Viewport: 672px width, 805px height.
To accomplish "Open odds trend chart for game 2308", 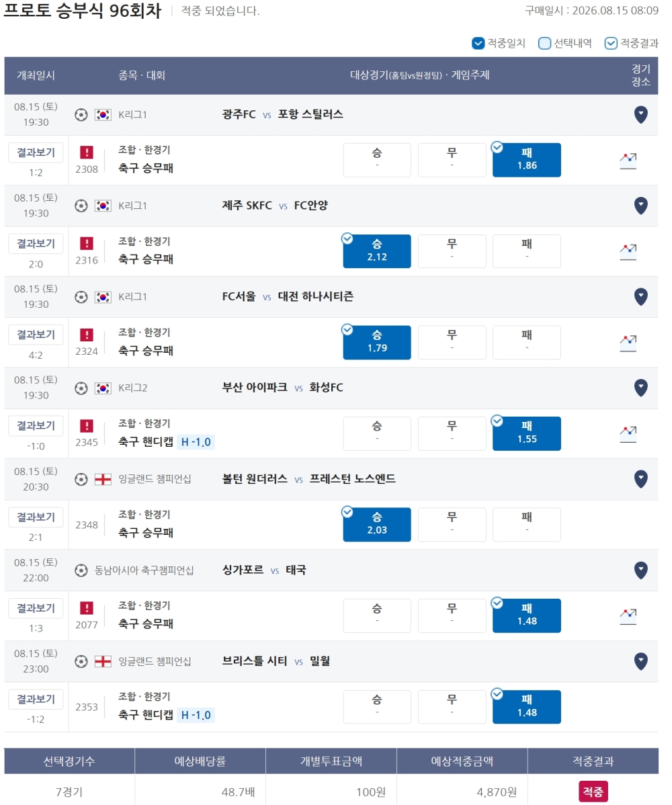I will [x=628, y=161].
